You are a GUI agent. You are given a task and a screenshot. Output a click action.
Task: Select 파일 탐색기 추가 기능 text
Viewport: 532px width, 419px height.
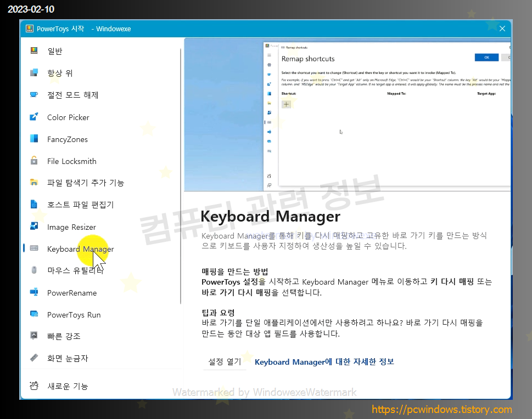click(x=86, y=183)
